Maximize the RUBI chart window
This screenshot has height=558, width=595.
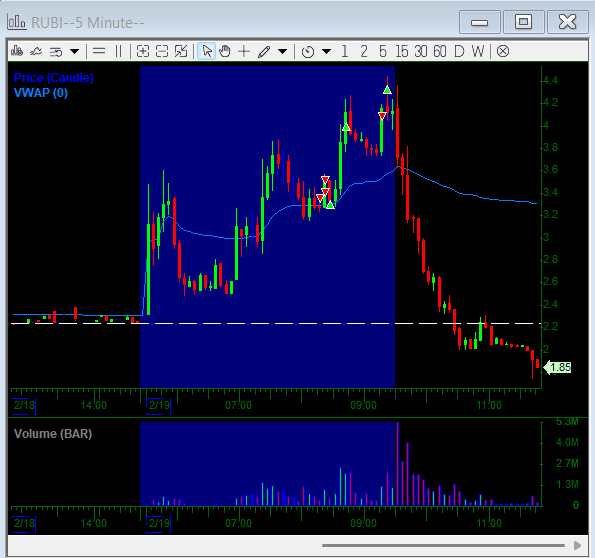pyautogui.click(x=523, y=22)
